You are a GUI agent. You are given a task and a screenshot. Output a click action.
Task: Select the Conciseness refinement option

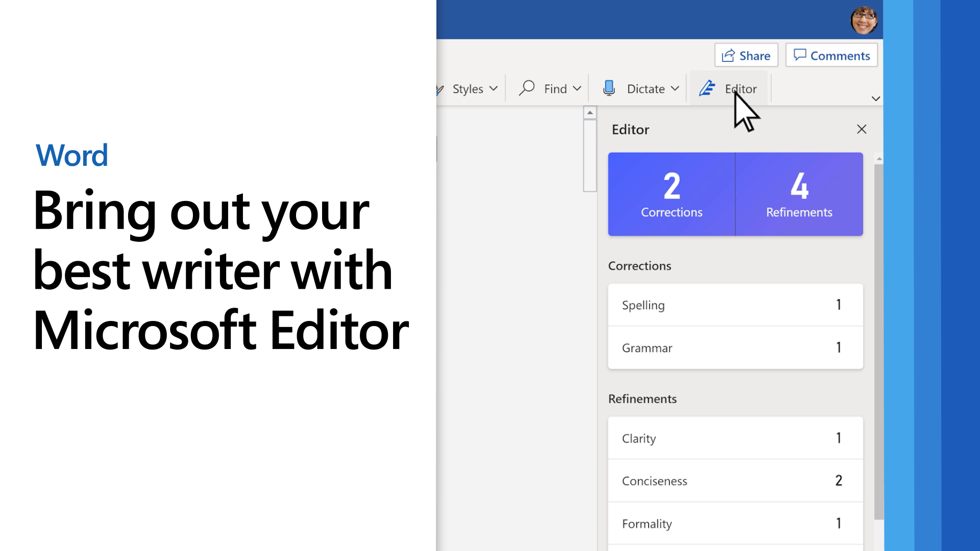735,481
